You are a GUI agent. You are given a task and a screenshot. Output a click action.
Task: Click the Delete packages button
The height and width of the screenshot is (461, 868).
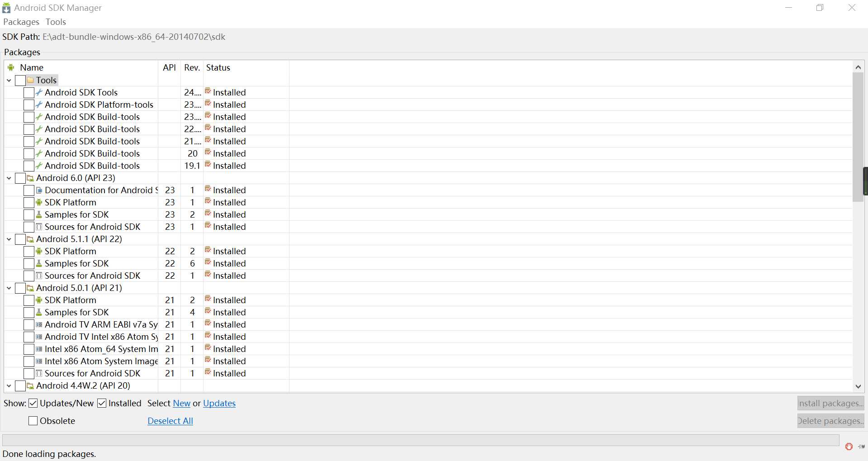coord(830,421)
